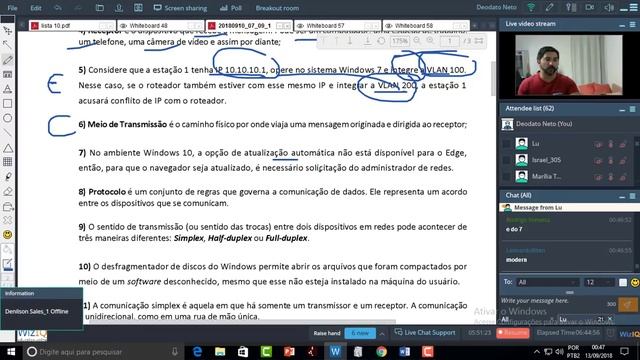Image resolution: width=640 pixels, height=360 pixels.
Task: Click the PDF page number field
Action: click(x=450, y=41)
